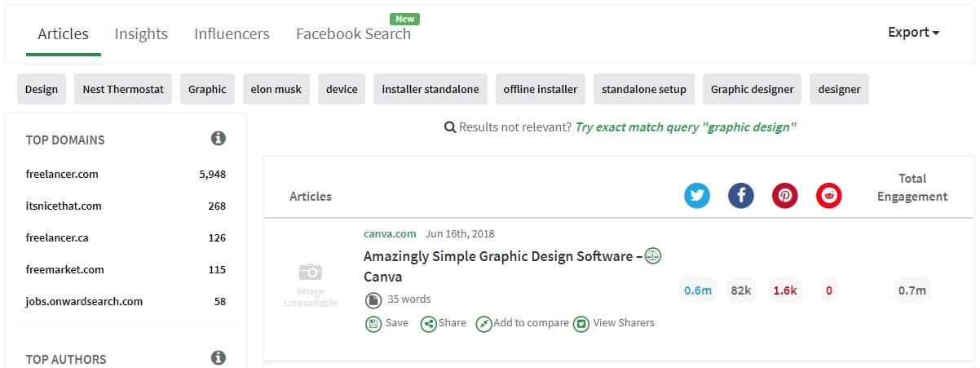Image resolution: width=980 pixels, height=368 pixels.
Task: Click the Reddit column icon
Action: [x=829, y=196]
